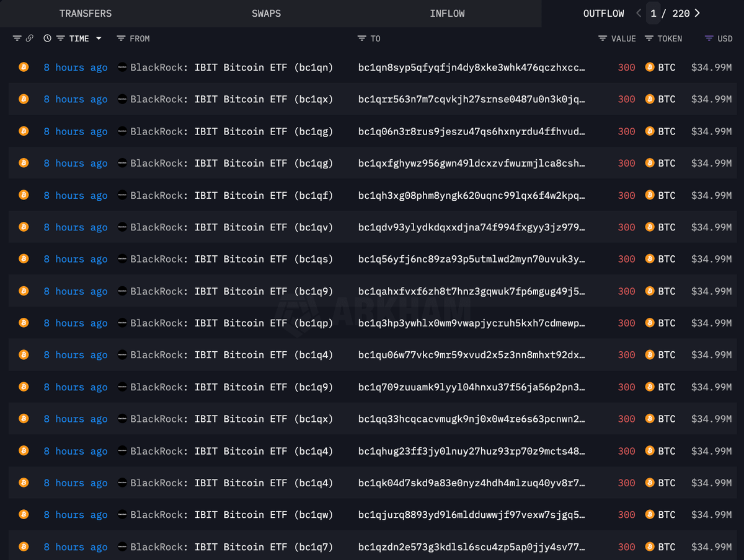Click the clock icon next to TIME
Screen dimensions: 744x560
[47, 38]
